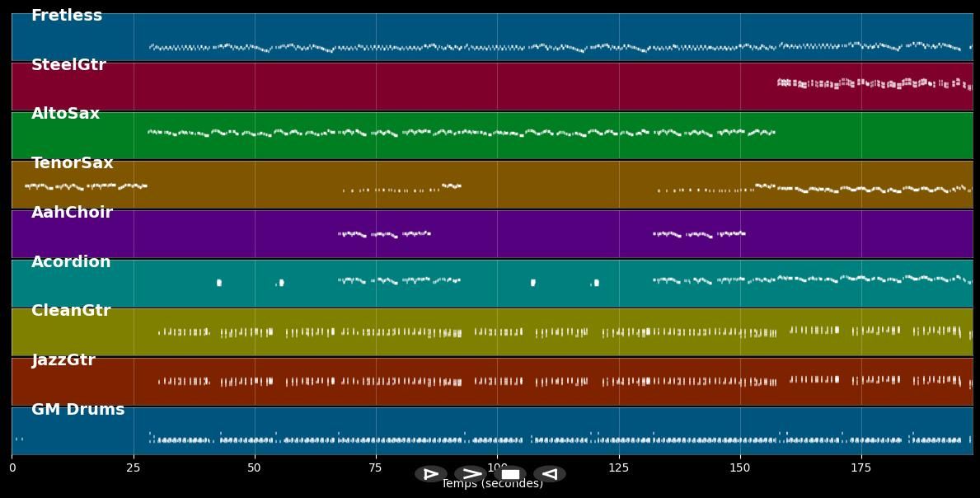This screenshot has height=498, width=980.
Task: Click the outlined left-pointing triangle button
Action: pos(549,474)
